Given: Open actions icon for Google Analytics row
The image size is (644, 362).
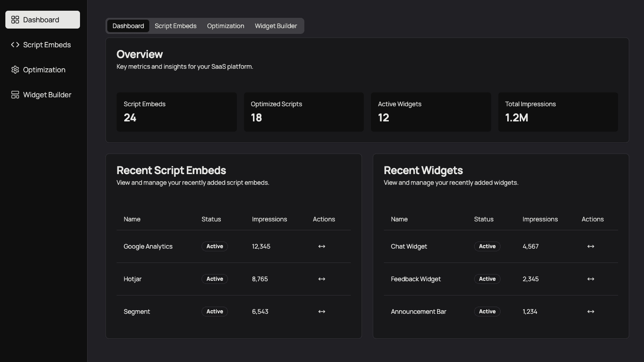Looking at the screenshot, I should tap(322, 246).
